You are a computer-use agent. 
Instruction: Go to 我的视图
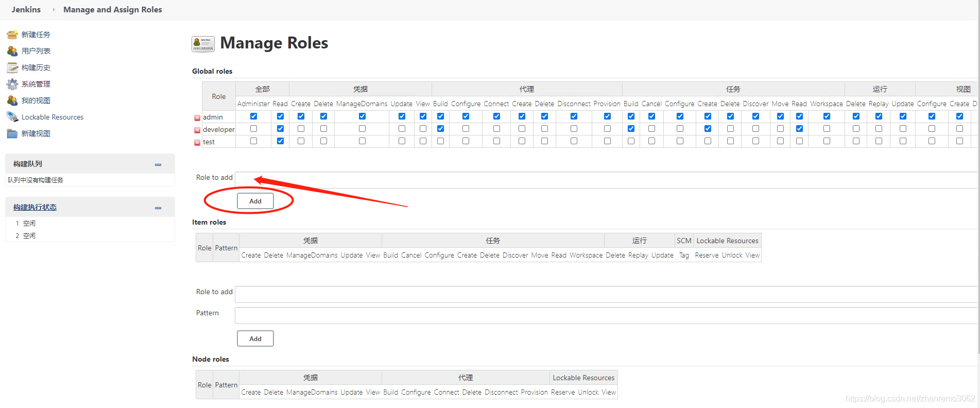pos(36,100)
